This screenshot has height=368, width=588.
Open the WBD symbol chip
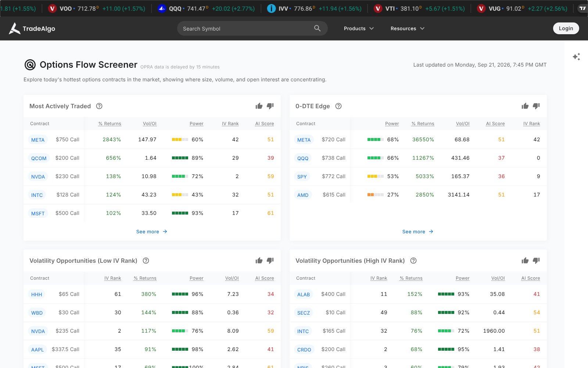pyautogui.click(x=37, y=313)
